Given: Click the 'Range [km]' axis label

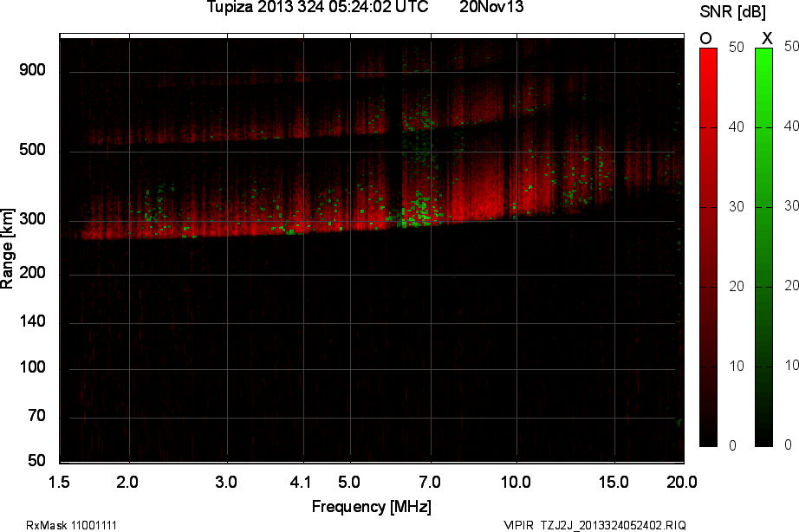Looking at the screenshot, I should [x=8, y=249].
